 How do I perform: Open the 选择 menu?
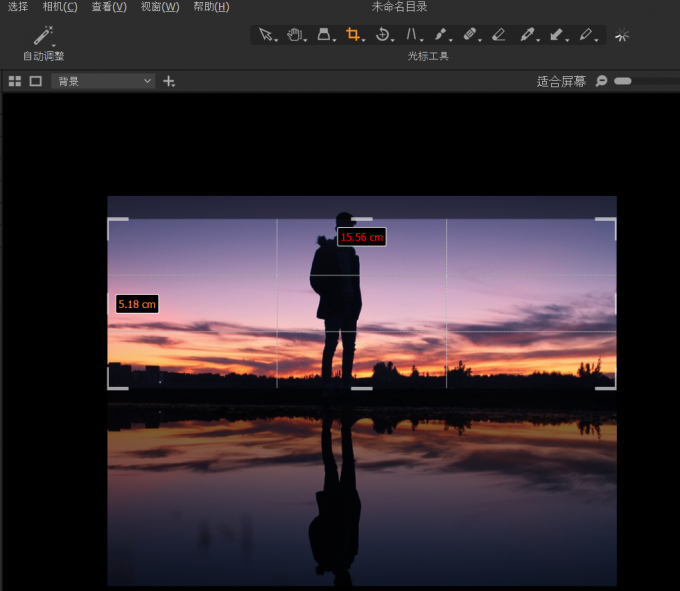[x=18, y=7]
